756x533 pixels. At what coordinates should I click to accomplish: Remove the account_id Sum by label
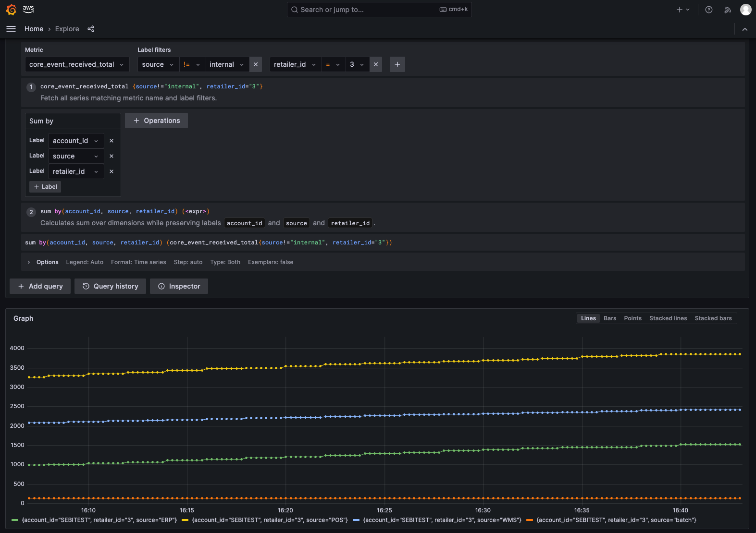(112, 141)
